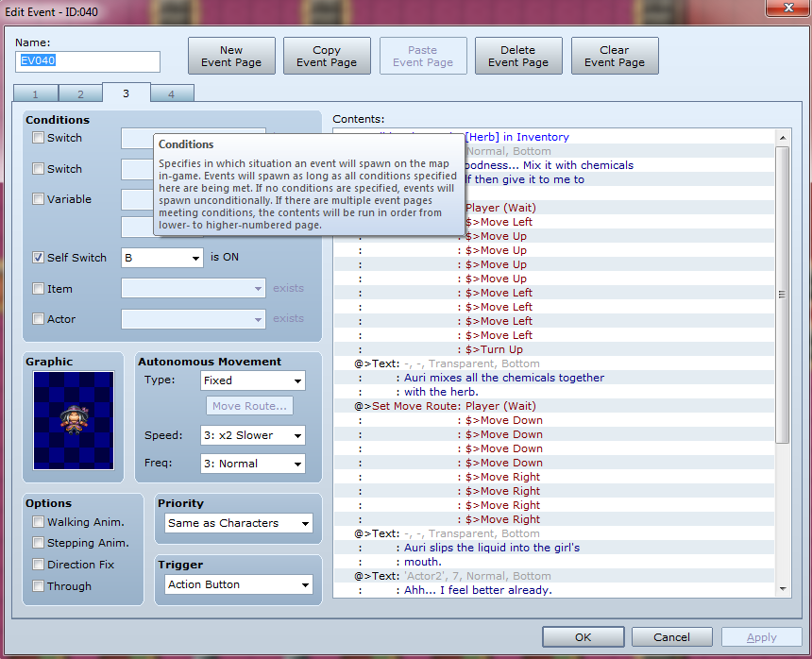Toggle the first Switch condition checkbox

pyautogui.click(x=39, y=138)
